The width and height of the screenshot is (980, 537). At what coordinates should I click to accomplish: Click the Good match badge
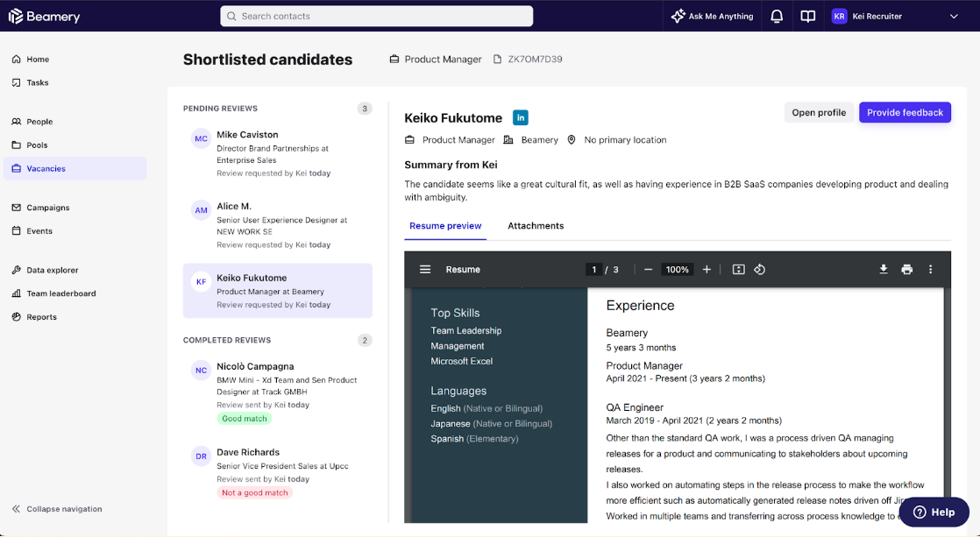pos(245,419)
